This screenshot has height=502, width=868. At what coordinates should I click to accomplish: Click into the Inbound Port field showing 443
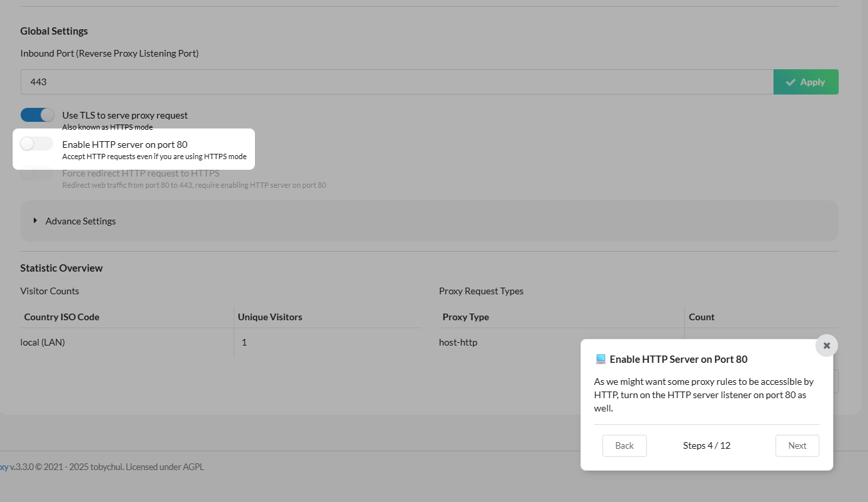396,82
